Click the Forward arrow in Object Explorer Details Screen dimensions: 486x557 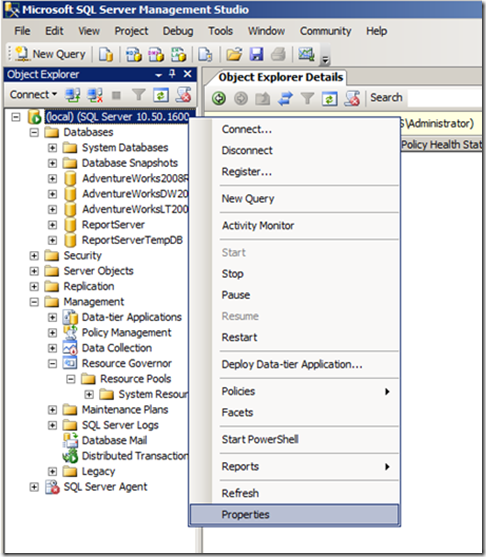click(241, 98)
